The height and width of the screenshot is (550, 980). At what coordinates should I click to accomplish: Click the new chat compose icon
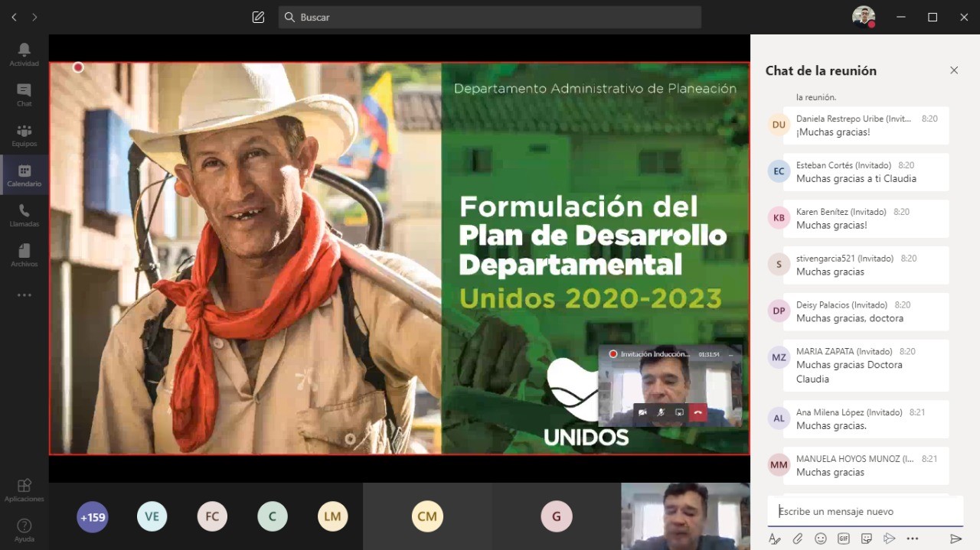pos(258,17)
